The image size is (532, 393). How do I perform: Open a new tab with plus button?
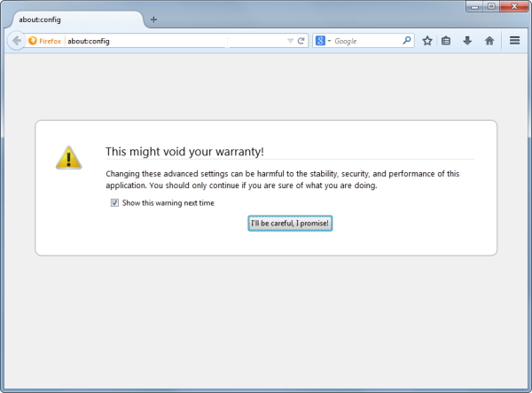coord(153,20)
